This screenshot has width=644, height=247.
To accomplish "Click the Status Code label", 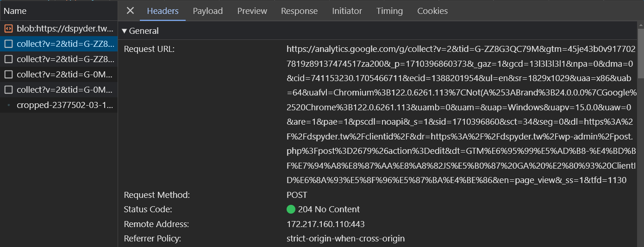I will (x=148, y=209).
